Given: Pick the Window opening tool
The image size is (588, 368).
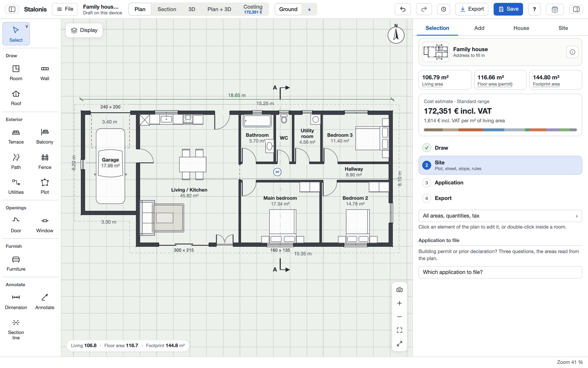Looking at the screenshot, I should (x=45, y=225).
